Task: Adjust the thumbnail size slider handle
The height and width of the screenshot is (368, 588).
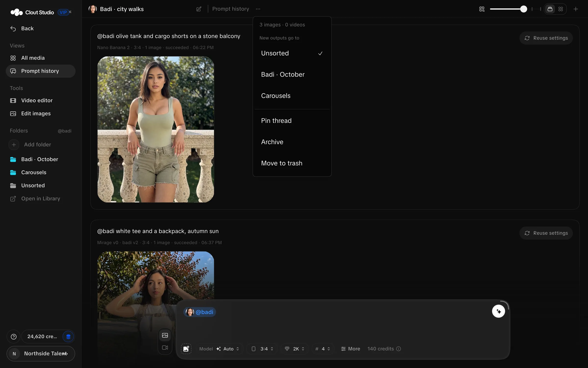Action: tap(523, 9)
